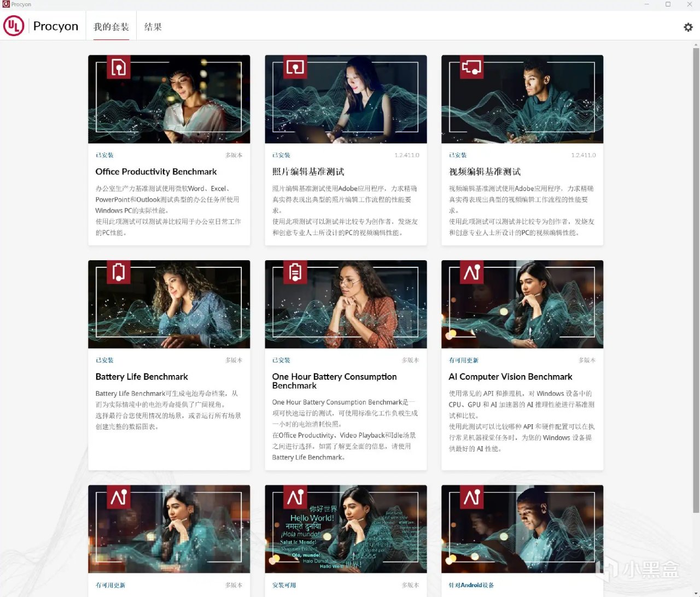The height and width of the screenshot is (597, 700).
Task: Click the AI badge on the bottom-row 有可用更新 card
Action: (119, 497)
